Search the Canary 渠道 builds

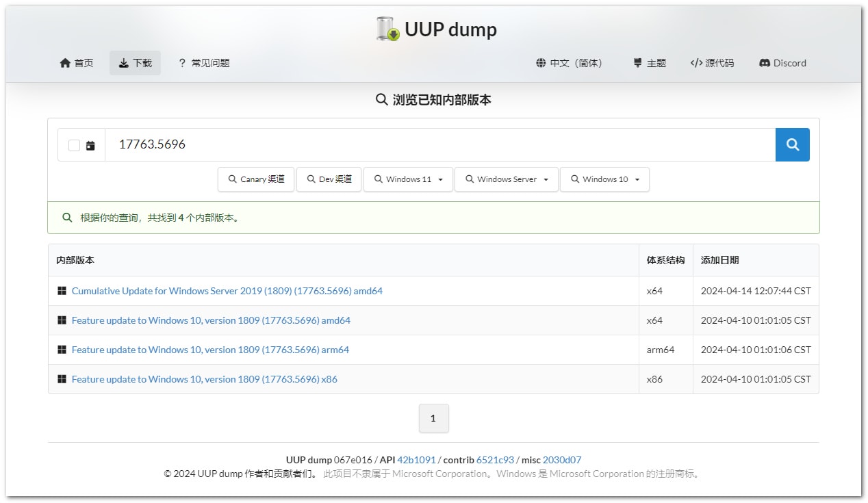(256, 179)
